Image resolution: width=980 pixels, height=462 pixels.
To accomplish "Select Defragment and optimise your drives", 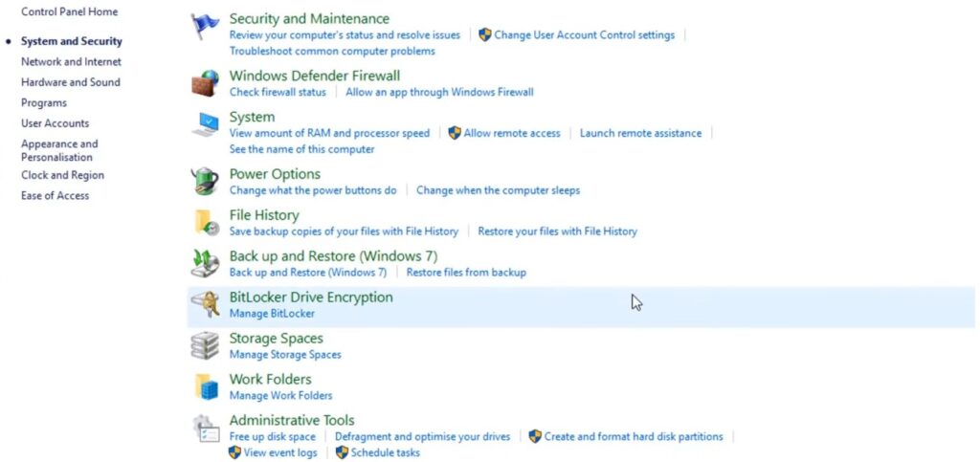I will tap(422, 436).
